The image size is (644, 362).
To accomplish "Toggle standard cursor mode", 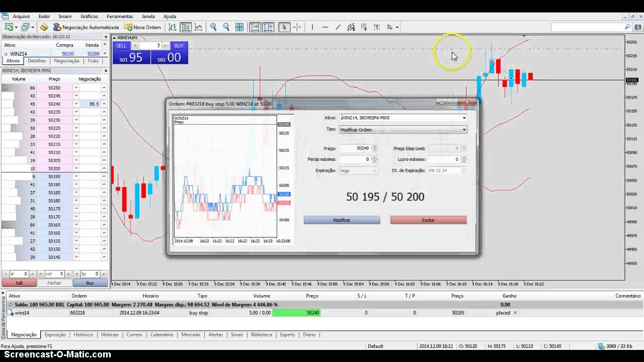I will pos(284,27).
